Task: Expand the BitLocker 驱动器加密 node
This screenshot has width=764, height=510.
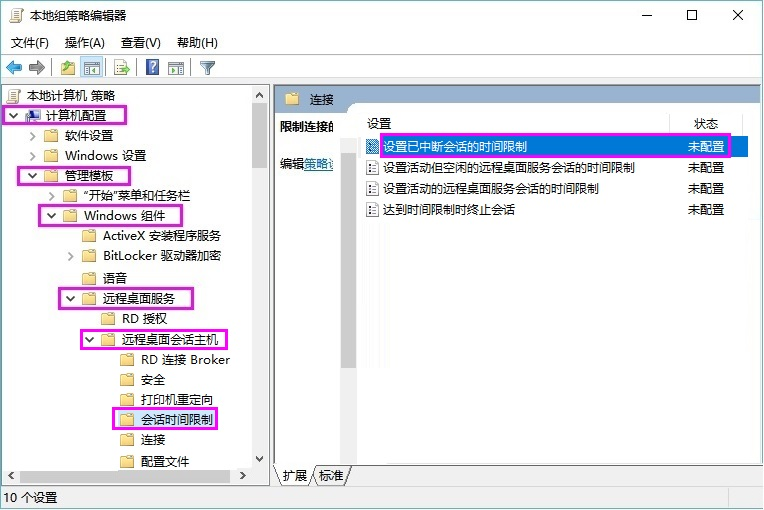Action: point(70,256)
